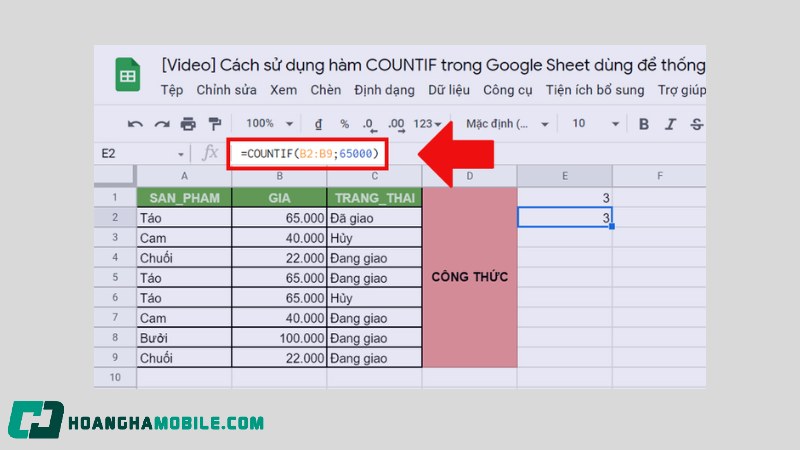Image resolution: width=800 pixels, height=450 pixels.
Task: Select column E header
Action: 565,176
